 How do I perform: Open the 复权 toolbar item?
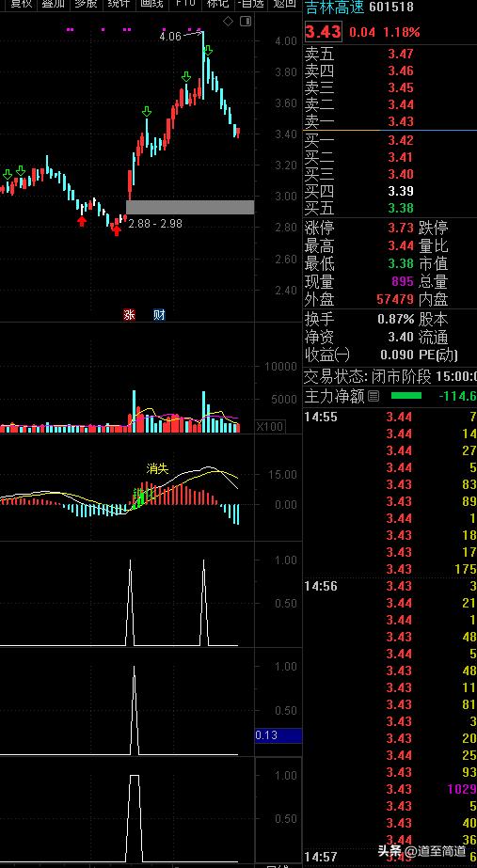click(22, 4)
